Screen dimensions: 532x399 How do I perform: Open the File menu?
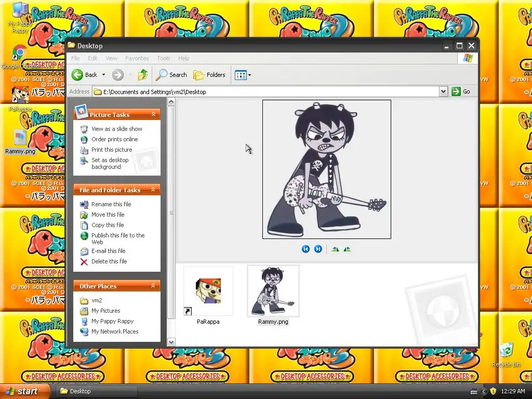tap(75, 58)
